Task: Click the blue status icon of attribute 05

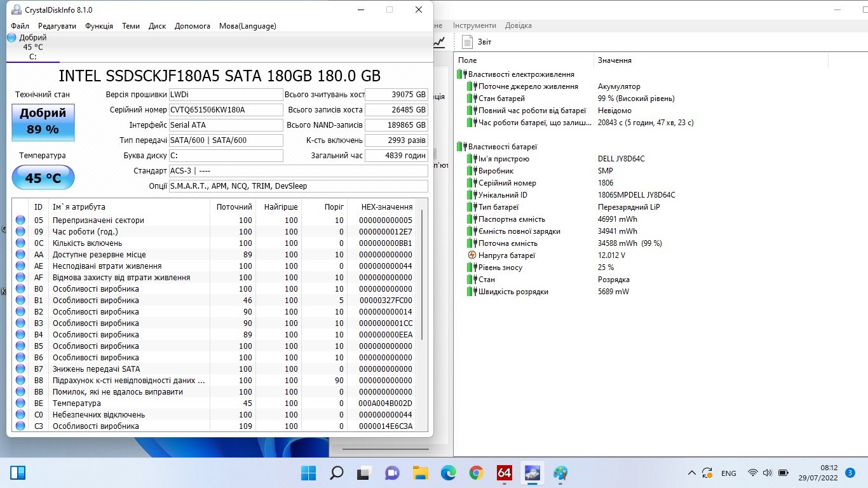Action: [20, 220]
